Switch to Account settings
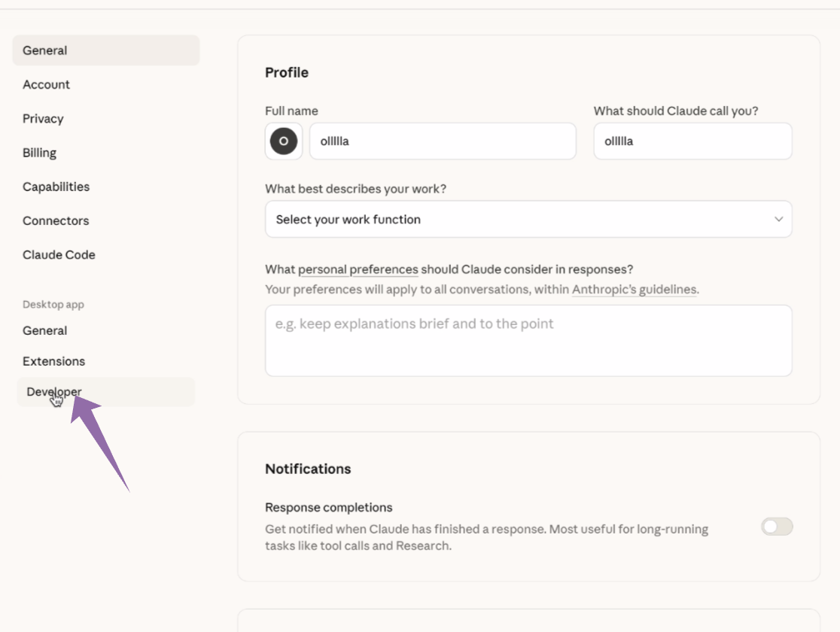 tap(46, 84)
